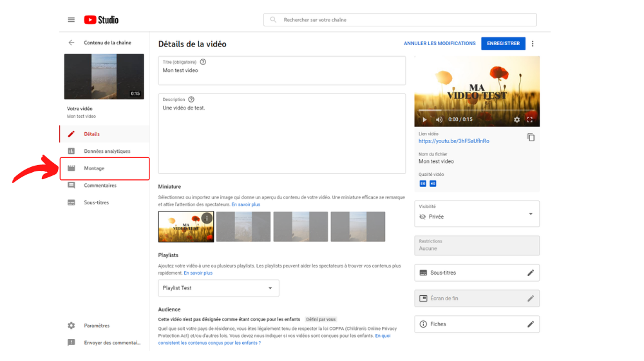Open the hamburger navigation menu
Image resolution: width=644 pixels, height=361 pixels.
click(71, 20)
